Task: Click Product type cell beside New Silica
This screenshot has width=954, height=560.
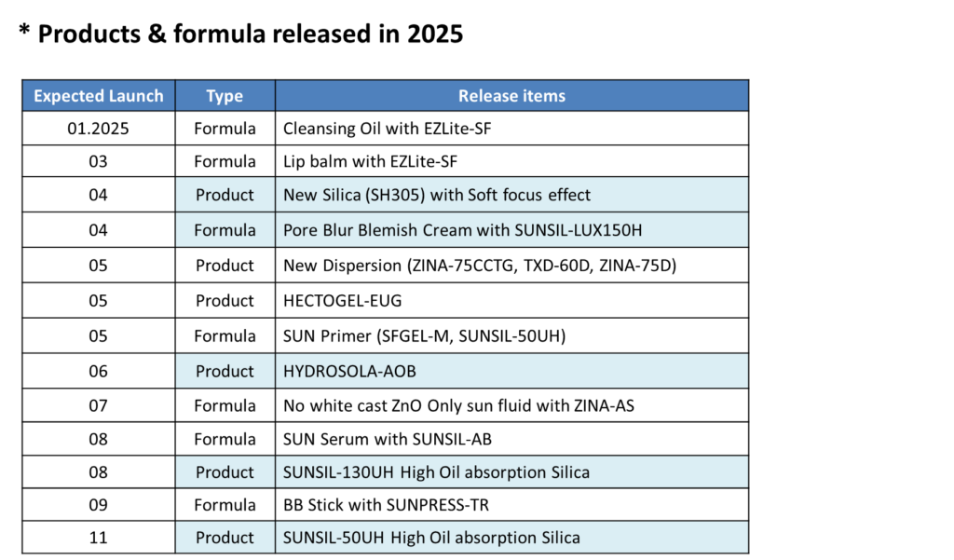Action: [225, 195]
